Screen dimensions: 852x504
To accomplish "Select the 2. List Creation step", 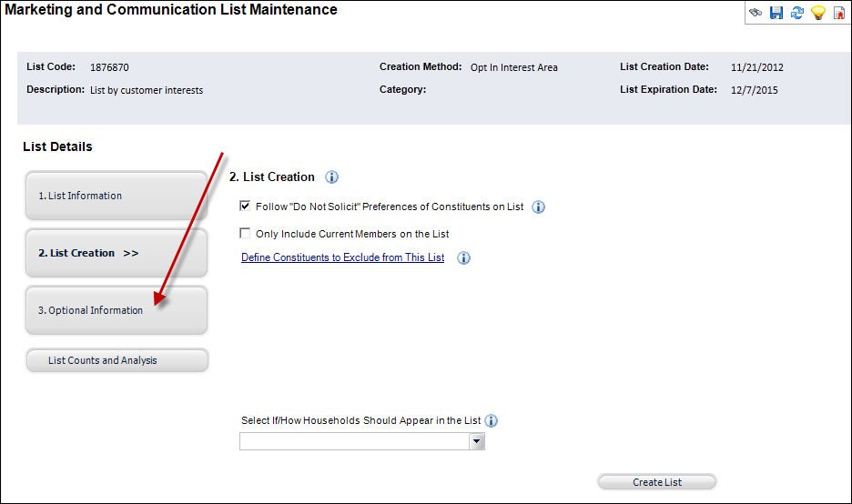I will point(117,253).
